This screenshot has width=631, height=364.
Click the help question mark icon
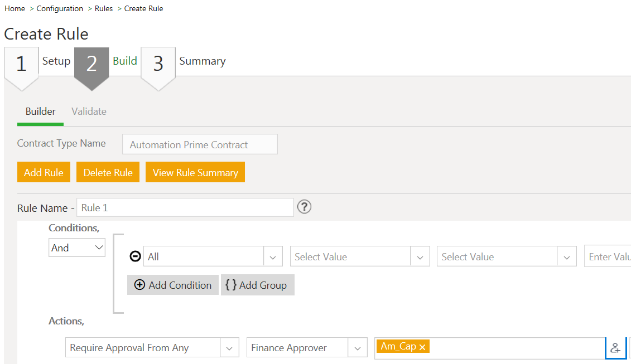(304, 207)
